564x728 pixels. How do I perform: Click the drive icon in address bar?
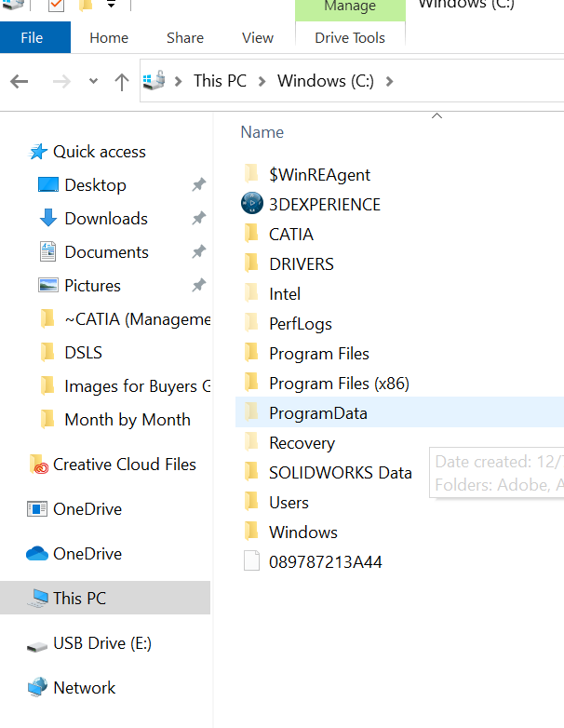pyautogui.click(x=154, y=80)
